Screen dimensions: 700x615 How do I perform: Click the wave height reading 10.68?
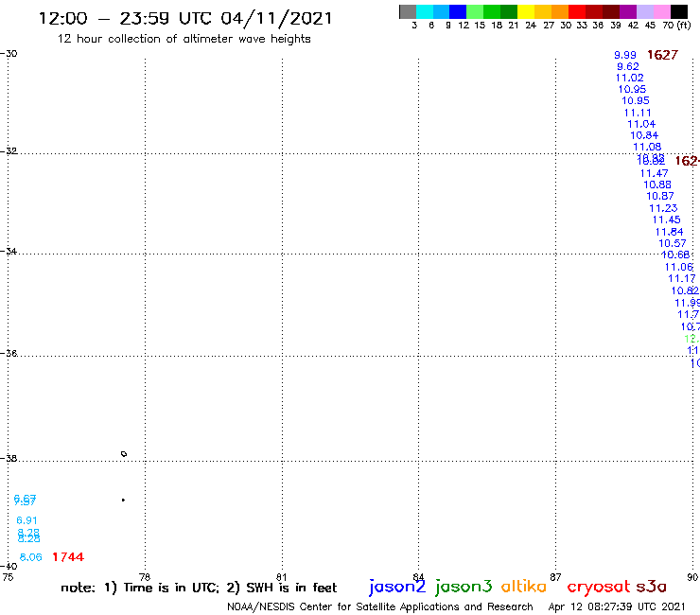675,255
